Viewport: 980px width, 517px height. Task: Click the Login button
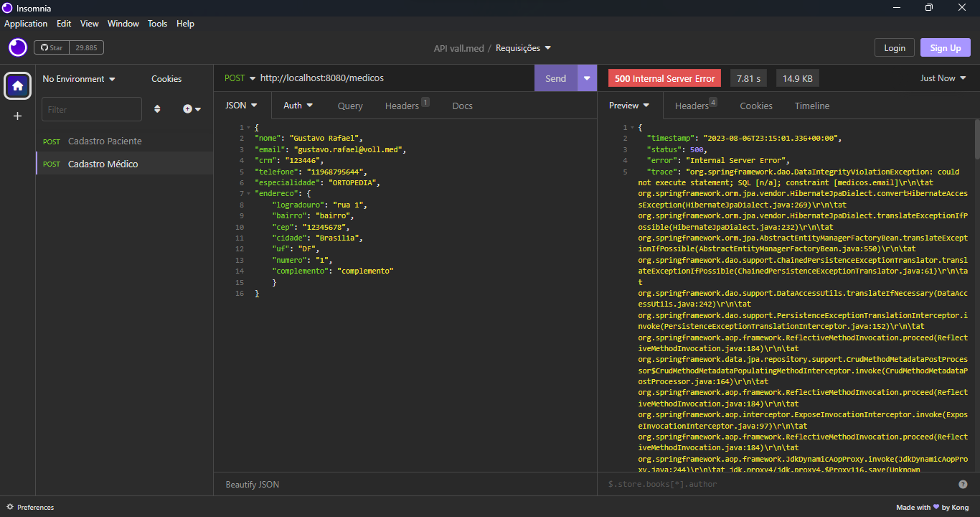tap(895, 48)
